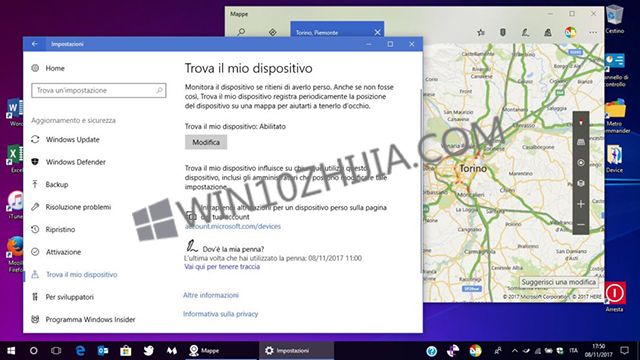This screenshot has width=640, height=360.
Task: Open the Cestino desktop icon
Action: [x=615, y=19]
